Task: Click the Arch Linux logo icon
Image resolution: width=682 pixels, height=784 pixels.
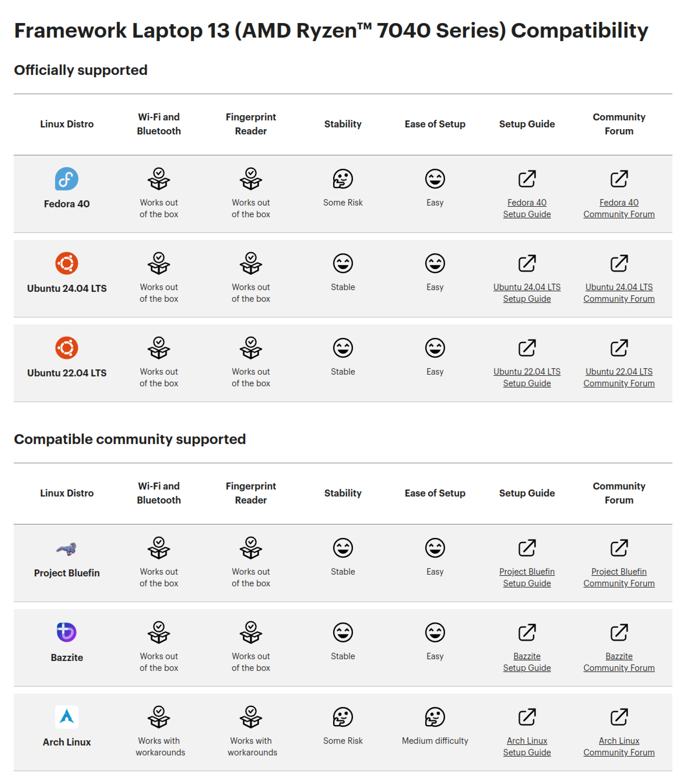Action: [67, 717]
